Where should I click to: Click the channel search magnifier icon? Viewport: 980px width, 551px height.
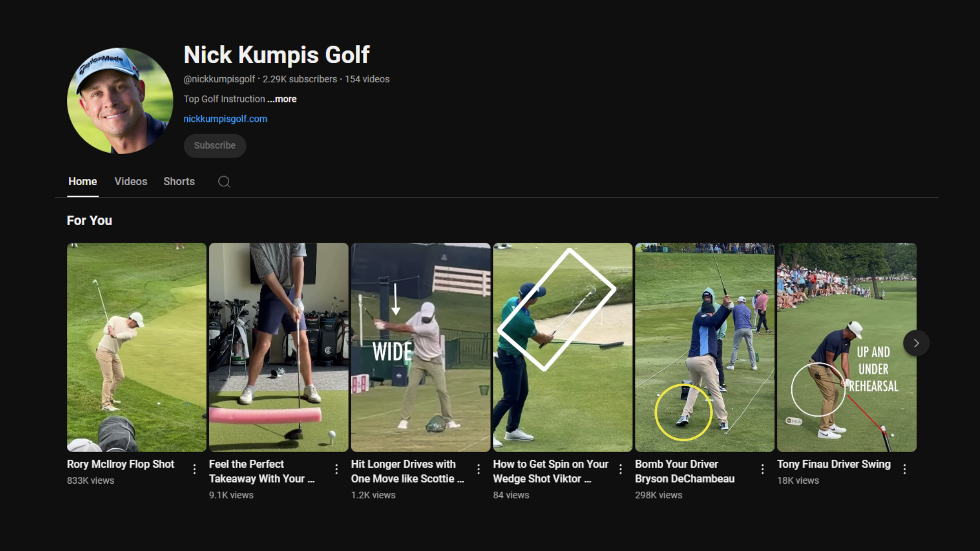click(x=224, y=182)
